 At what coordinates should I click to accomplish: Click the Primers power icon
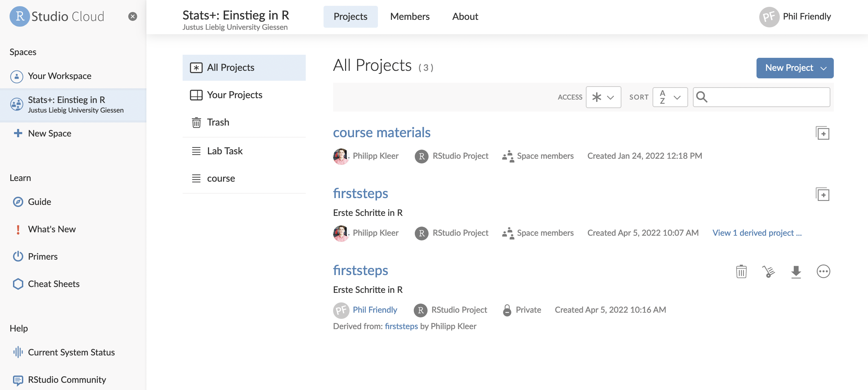(18, 256)
